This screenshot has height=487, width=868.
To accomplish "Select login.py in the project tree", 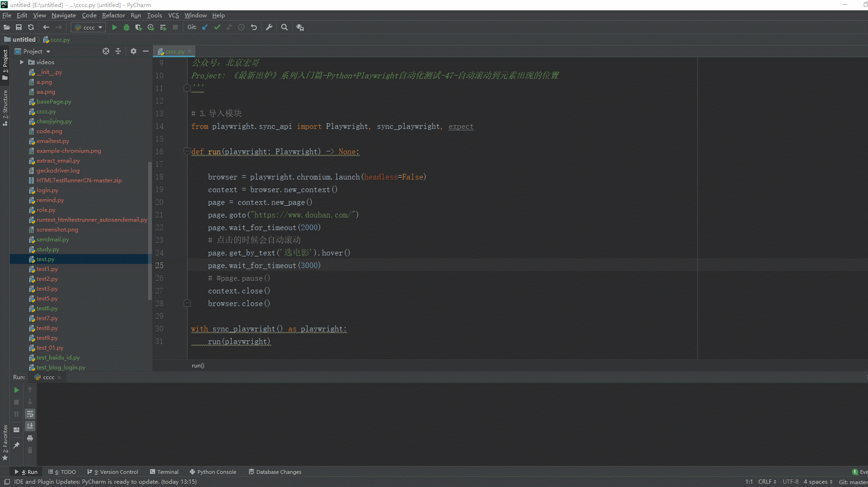I will [x=47, y=190].
